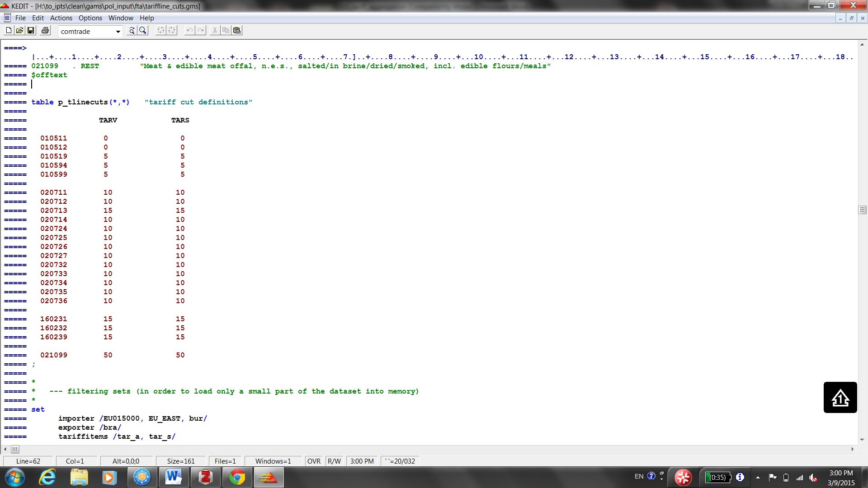
Task: Toggle R/W read-write status indicator
Action: click(335, 461)
